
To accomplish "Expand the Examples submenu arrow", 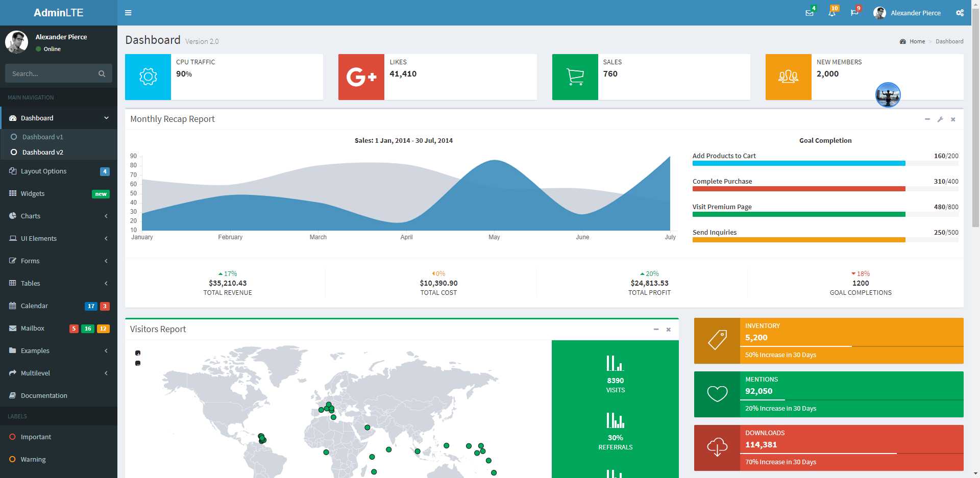I will pos(106,350).
